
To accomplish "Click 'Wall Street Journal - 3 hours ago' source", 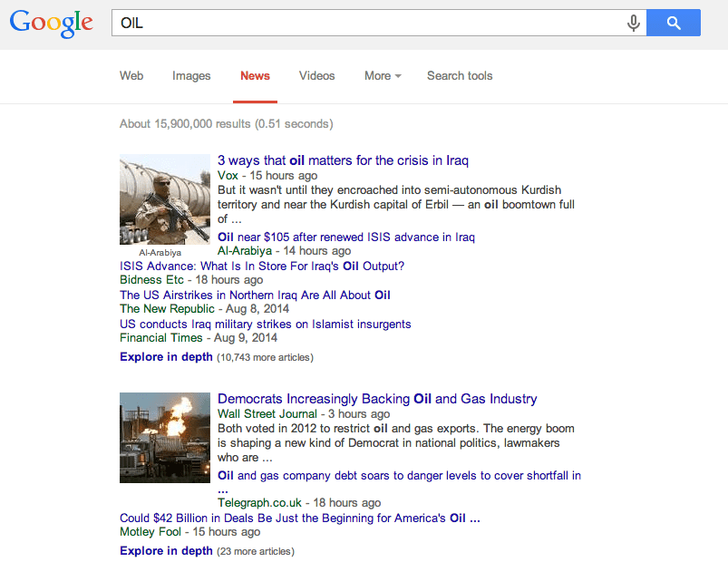I will (304, 414).
